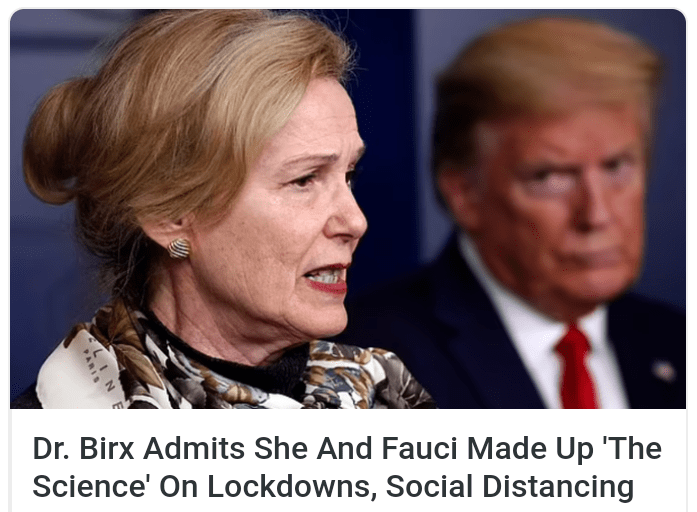Image resolution: width=697 pixels, height=512 pixels.
Task: Click the news article thumbnail photo
Action: (348, 209)
